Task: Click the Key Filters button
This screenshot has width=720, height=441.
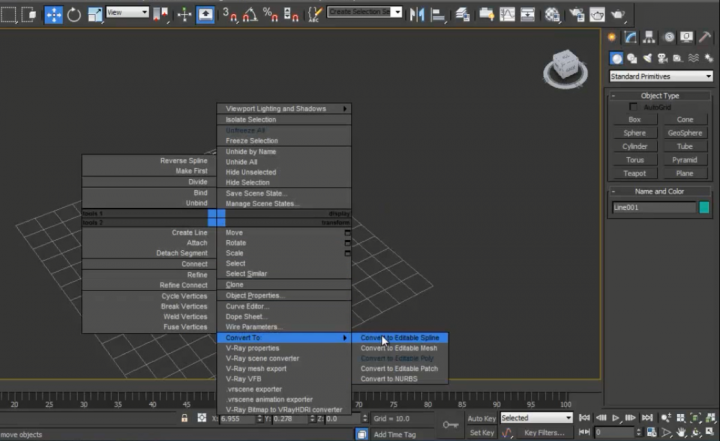Action: pyautogui.click(x=543, y=432)
